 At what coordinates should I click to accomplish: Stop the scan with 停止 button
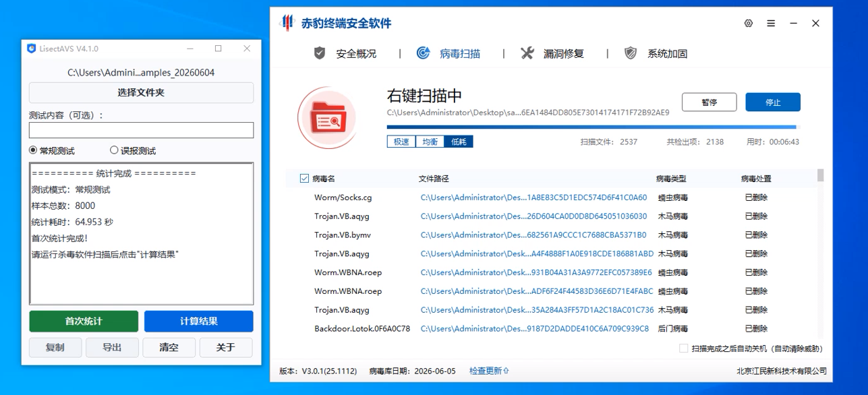click(773, 102)
